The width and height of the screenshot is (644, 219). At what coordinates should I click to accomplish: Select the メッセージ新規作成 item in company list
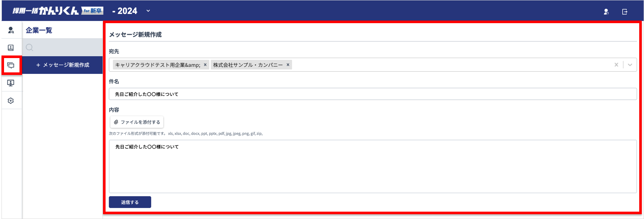63,65
